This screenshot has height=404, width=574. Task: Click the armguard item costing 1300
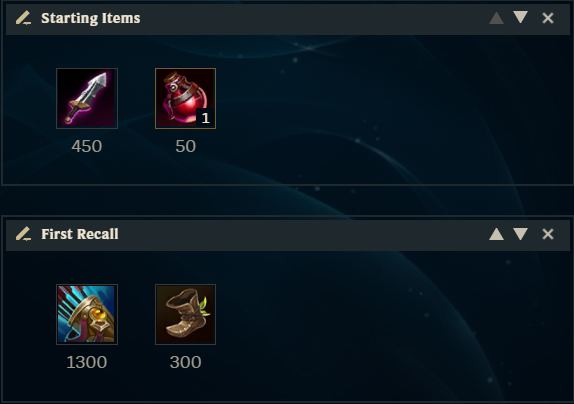point(87,314)
